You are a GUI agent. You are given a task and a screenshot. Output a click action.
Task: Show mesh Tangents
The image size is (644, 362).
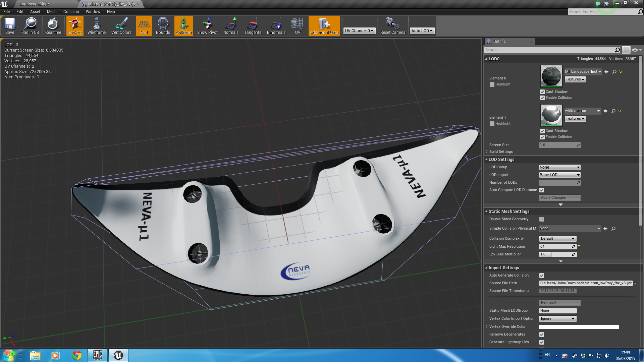pos(253,26)
